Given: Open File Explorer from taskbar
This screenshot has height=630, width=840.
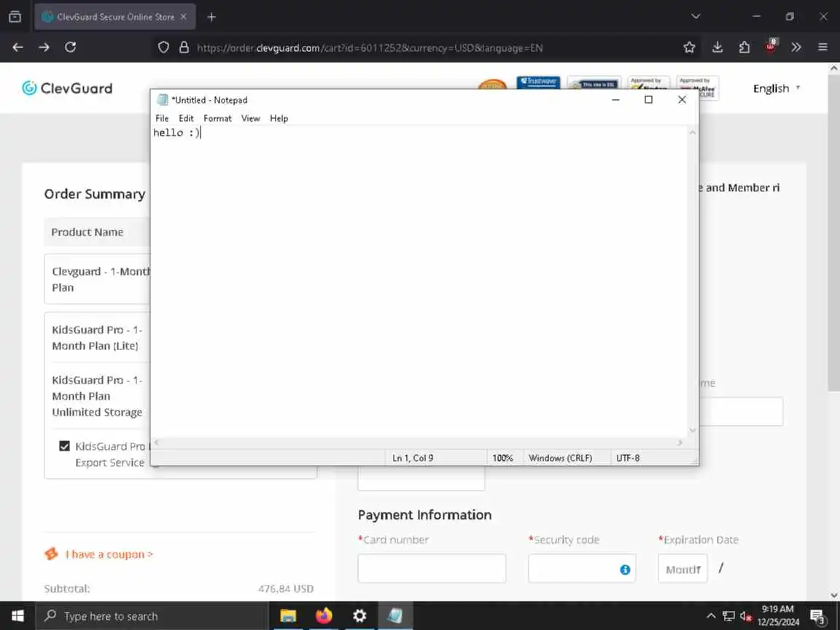Looking at the screenshot, I should pyautogui.click(x=288, y=616).
